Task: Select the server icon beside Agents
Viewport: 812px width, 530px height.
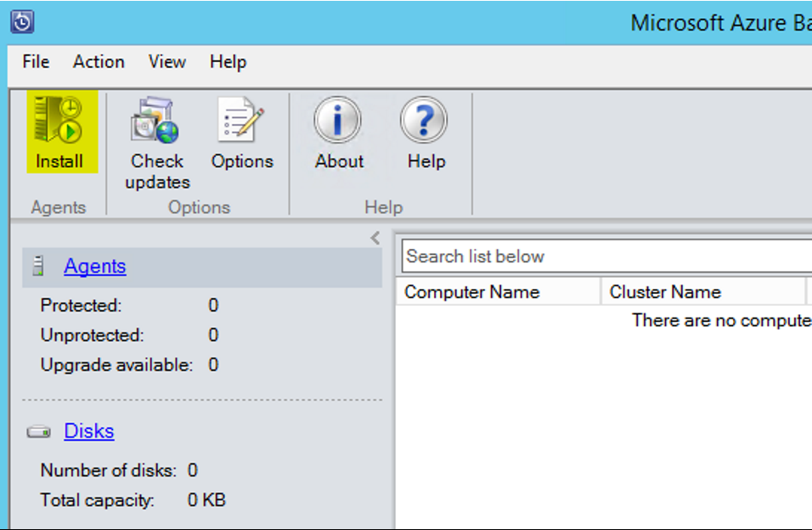Action: [x=38, y=266]
